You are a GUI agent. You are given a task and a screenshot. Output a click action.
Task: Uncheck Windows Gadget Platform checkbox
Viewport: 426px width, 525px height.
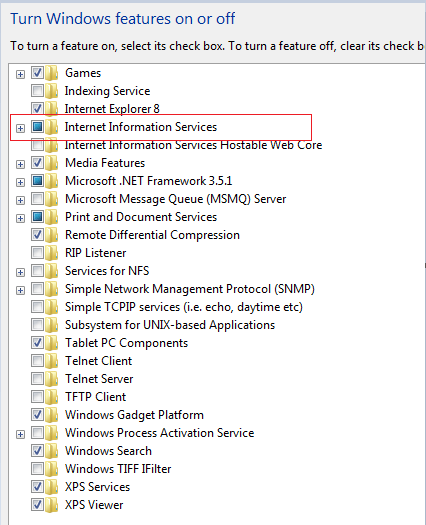[37, 415]
